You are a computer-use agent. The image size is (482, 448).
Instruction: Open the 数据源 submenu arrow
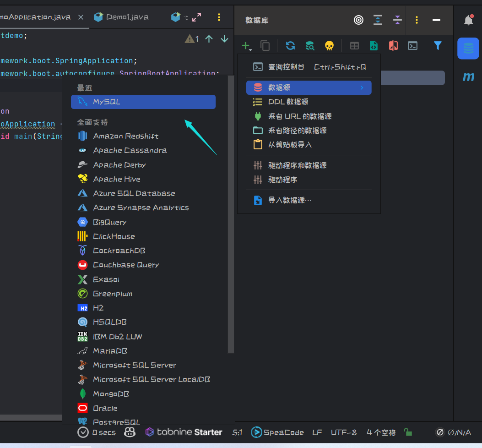pos(362,87)
